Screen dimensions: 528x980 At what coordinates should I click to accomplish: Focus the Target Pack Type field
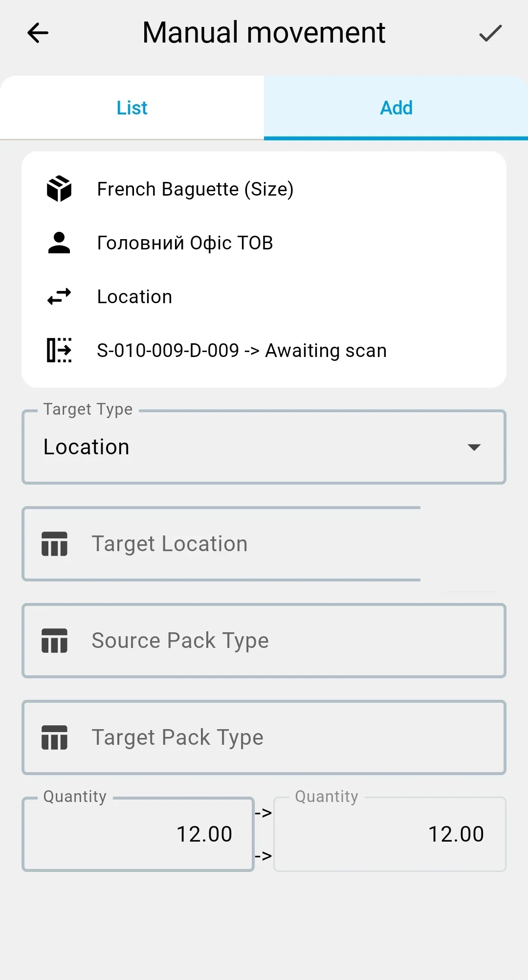click(x=264, y=737)
